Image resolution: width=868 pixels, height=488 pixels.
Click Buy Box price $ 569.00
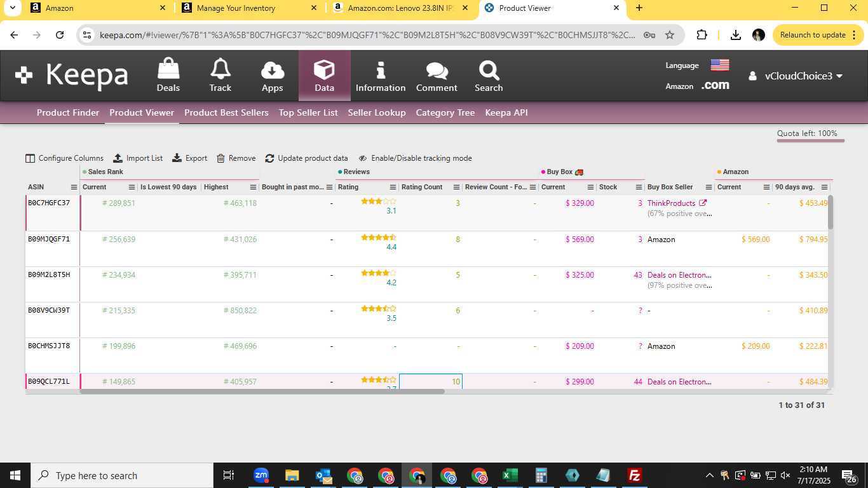pos(580,240)
